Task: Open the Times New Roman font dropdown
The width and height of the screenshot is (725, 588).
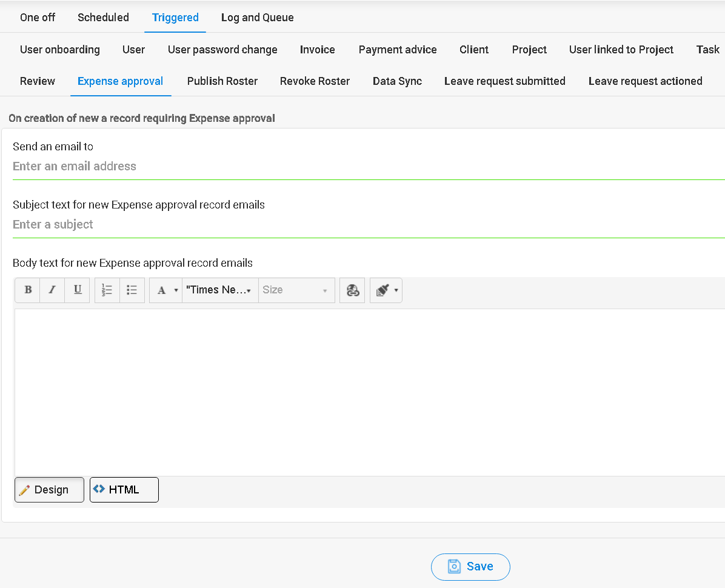Action: tap(219, 290)
